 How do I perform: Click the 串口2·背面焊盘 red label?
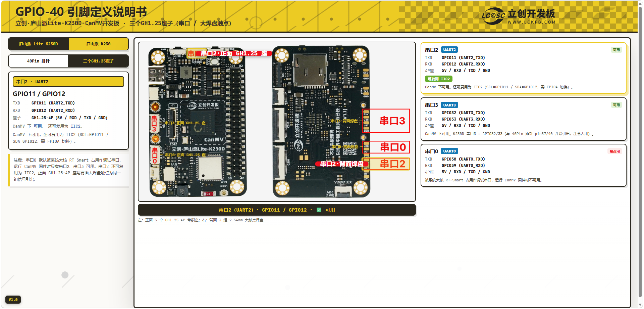tap(341, 164)
